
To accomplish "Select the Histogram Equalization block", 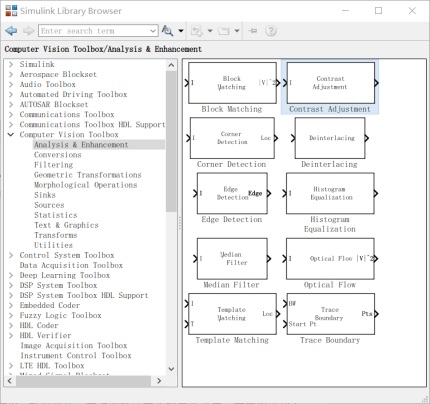I will [x=330, y=193].
